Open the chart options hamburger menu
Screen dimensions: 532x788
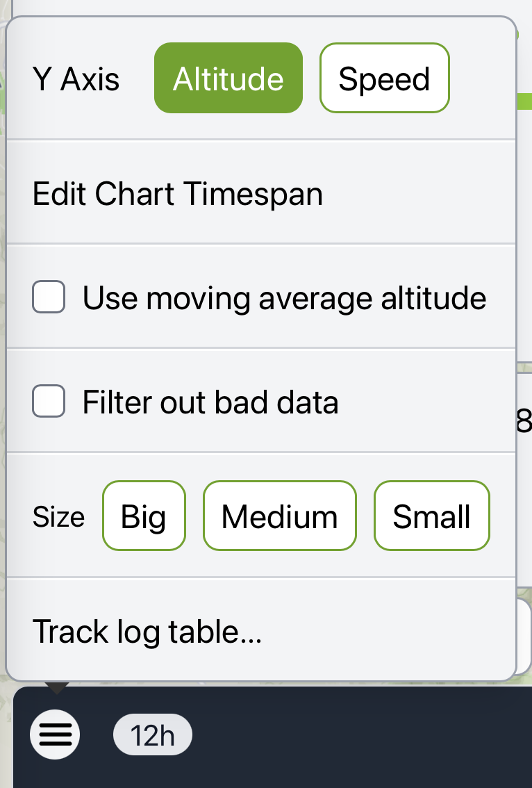click(x=55, y=734)
